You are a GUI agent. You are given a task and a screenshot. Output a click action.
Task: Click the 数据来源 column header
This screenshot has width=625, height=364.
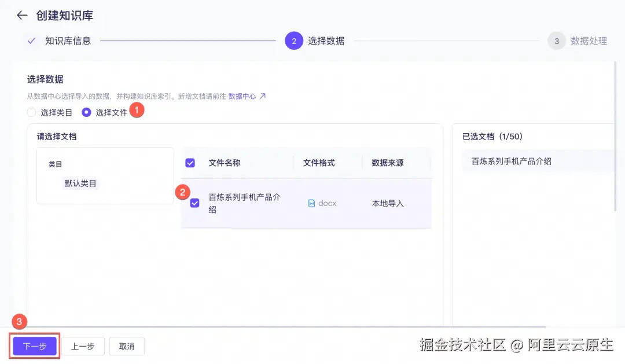pos(388,163)
